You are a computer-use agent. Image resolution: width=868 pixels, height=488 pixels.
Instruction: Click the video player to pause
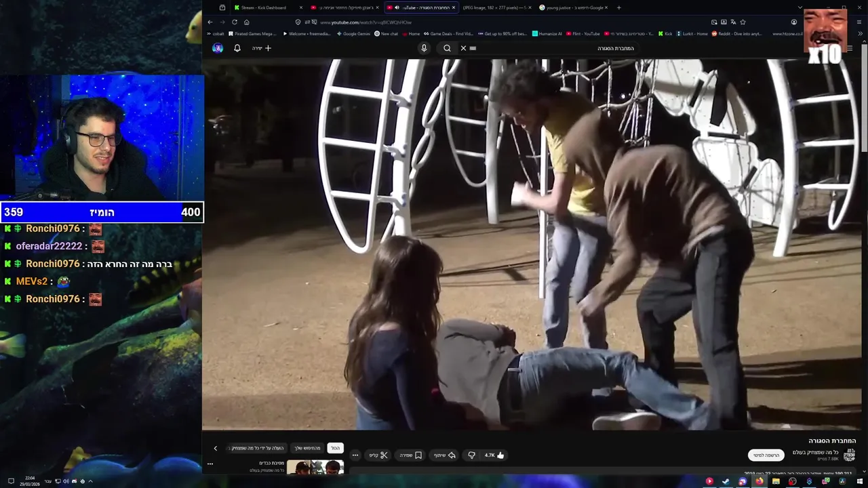point(532,244)
